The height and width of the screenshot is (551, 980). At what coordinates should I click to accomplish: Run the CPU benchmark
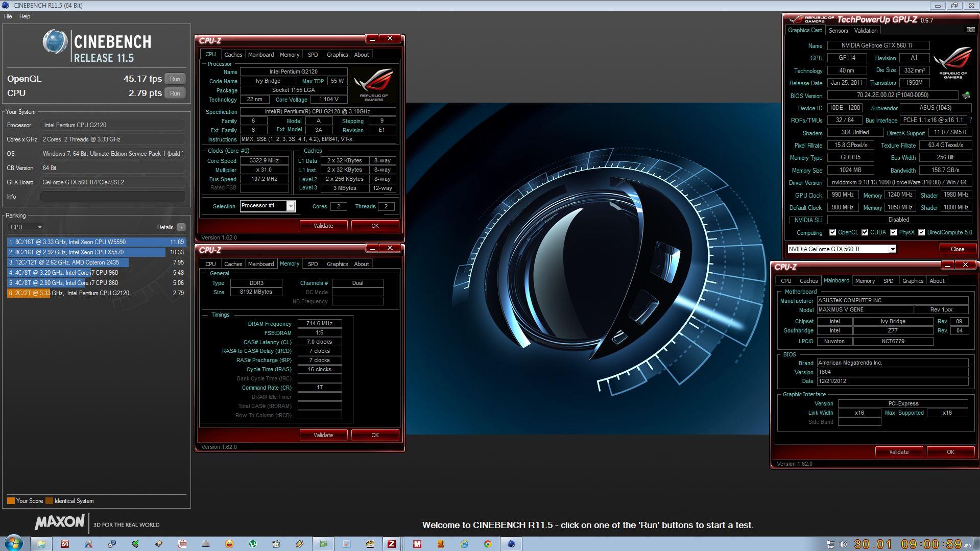tap(175, 93)
